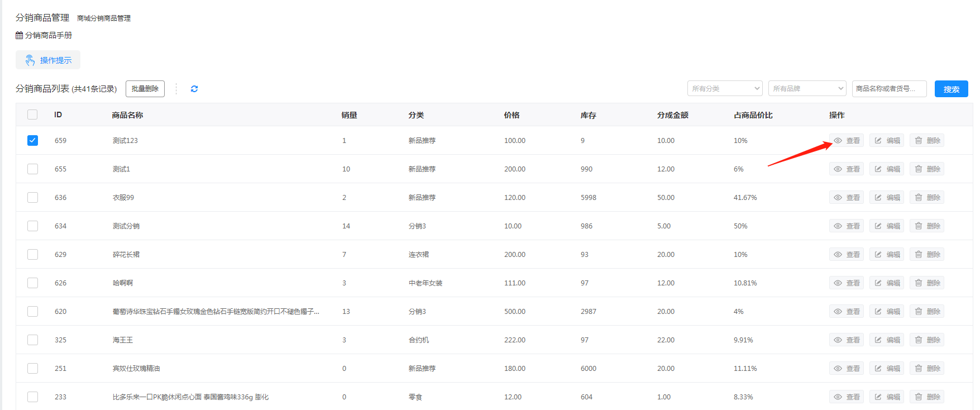980x410 pixels.
Task: Delete product with ID 233
Action: pyautogui.click(x=927, y=397)
